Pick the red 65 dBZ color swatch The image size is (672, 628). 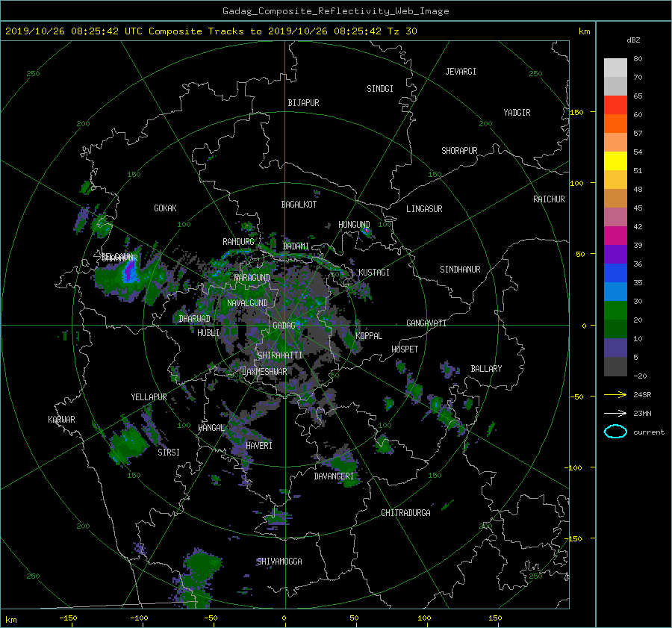(x=615, y=105)
